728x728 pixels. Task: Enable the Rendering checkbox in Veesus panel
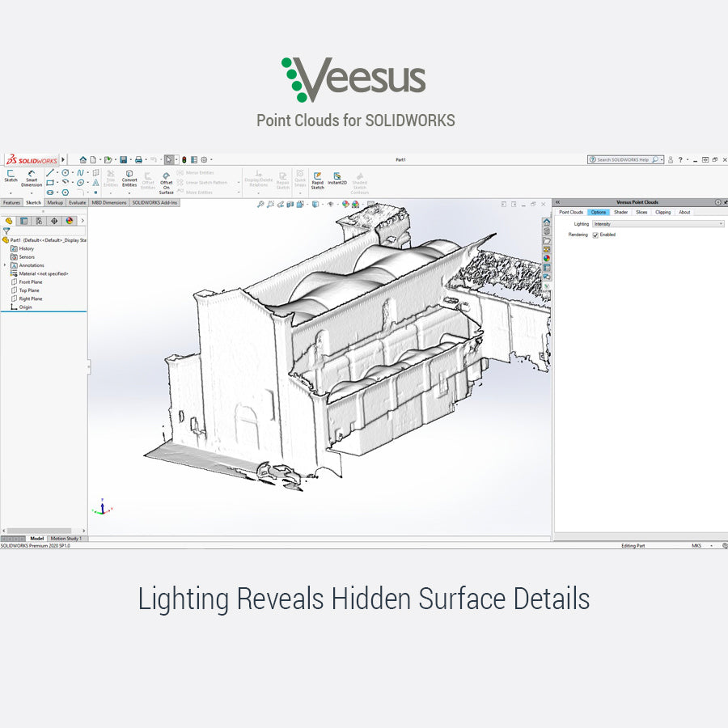tap(596, 235)
